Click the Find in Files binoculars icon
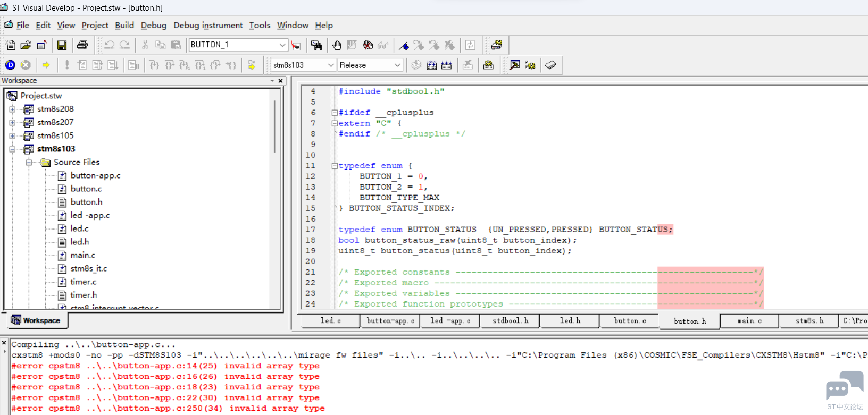 click(316, 45)
